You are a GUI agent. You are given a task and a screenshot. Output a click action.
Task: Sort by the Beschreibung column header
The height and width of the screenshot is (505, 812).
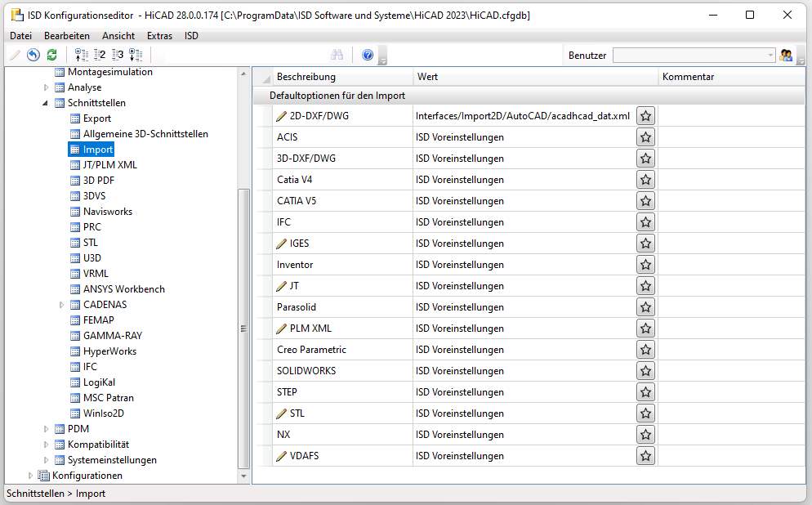(343, 77)
